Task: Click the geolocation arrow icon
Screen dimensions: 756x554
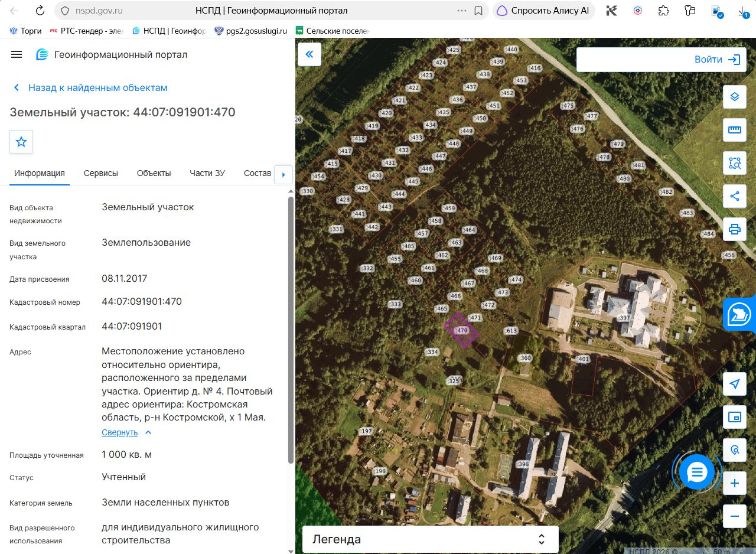Action: [x=735, y=384]
